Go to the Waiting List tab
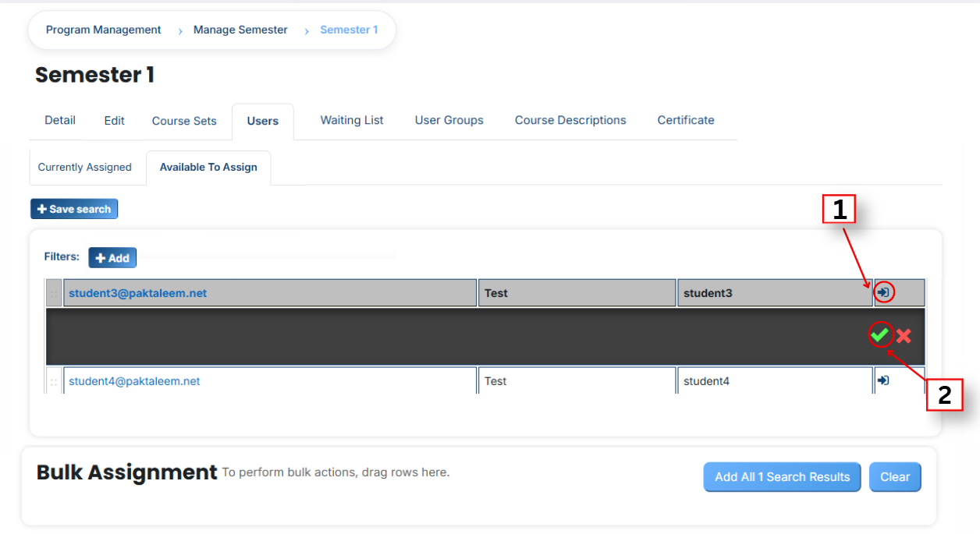 (x=352, y=120)
